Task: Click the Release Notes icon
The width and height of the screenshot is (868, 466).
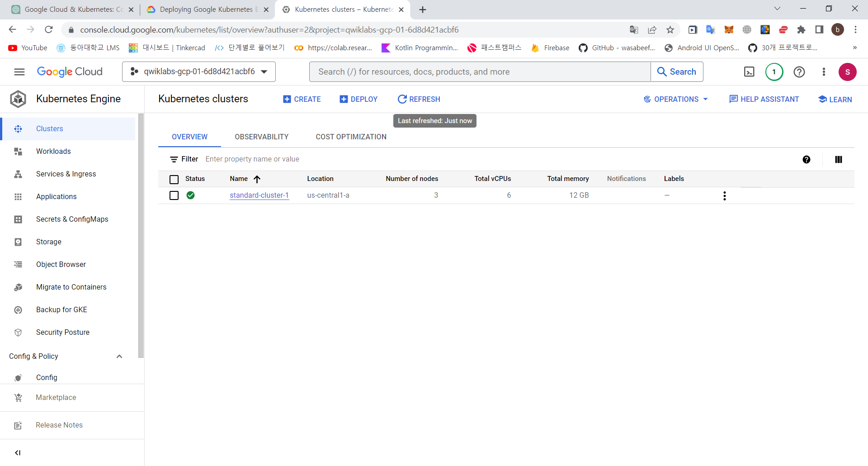Action: 18,425
